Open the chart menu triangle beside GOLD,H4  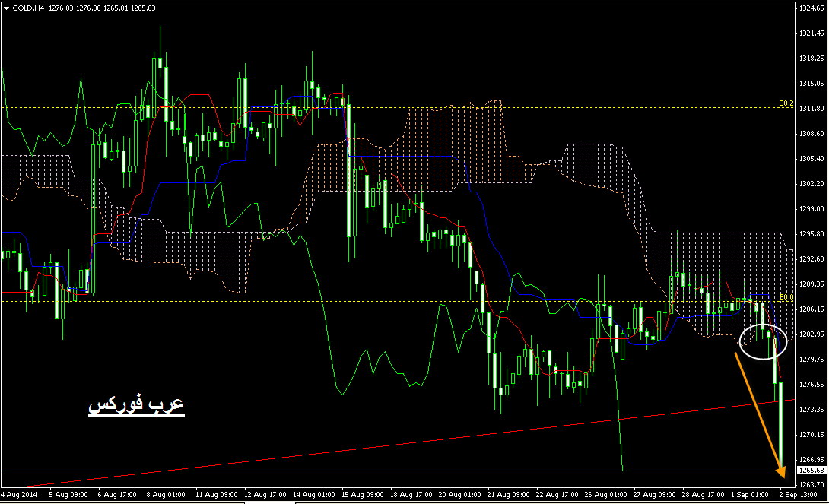pyautogui.click(x=6, y=8)
